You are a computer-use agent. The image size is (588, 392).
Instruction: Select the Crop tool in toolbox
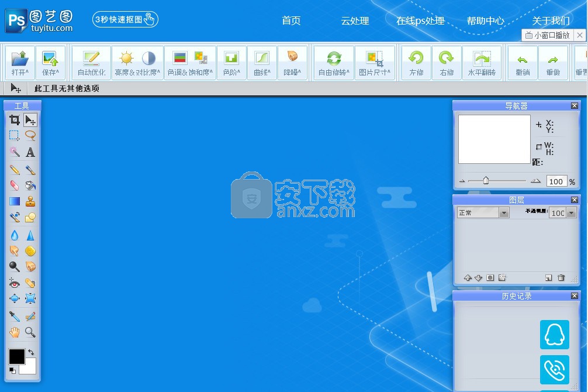[15, 120]
